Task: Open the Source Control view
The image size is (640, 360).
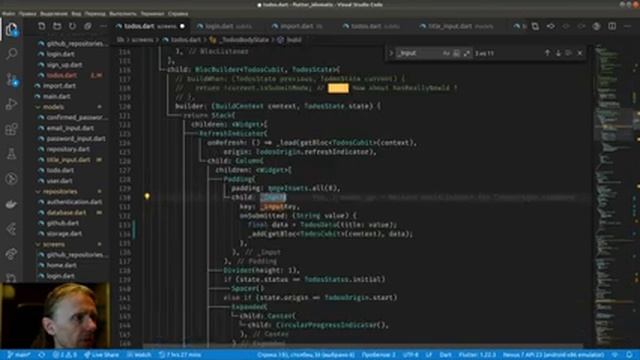Action: pyautogui.click(x=11, y=79)
